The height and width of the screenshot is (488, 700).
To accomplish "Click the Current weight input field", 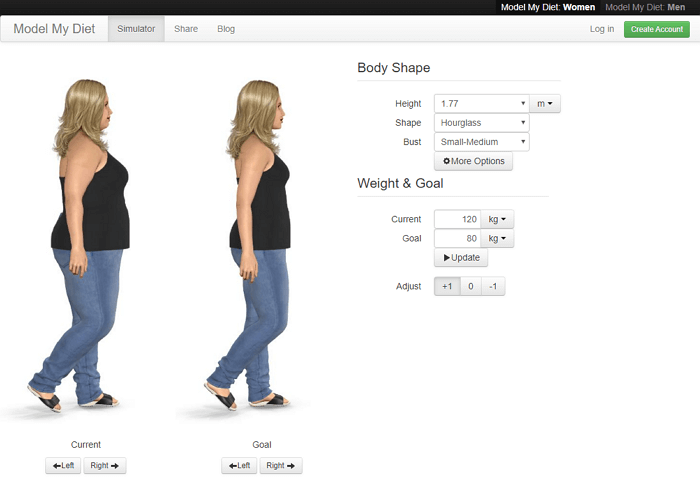I will (457, 219).
